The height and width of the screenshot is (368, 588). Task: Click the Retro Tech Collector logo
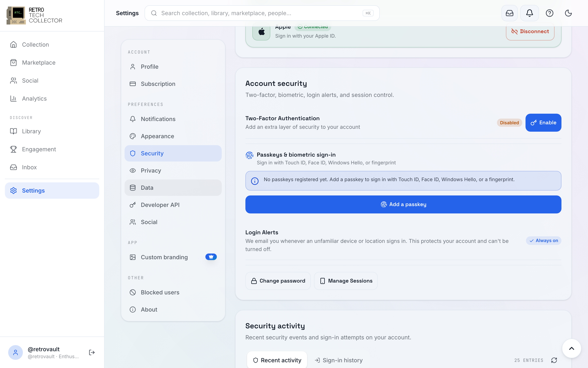click(x=35, y=15)
